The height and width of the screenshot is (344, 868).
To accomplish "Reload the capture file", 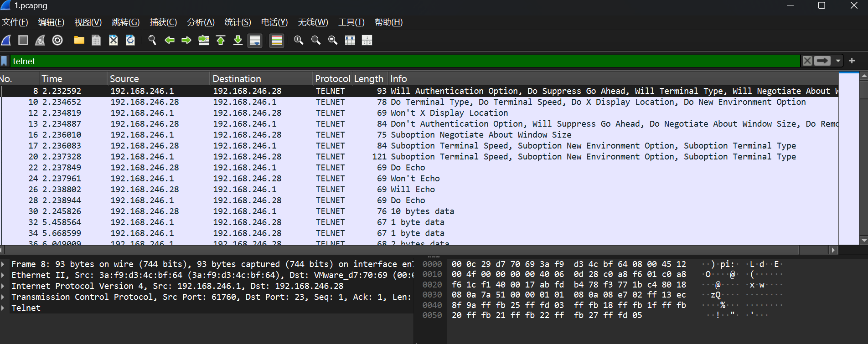I will point(130,41).
